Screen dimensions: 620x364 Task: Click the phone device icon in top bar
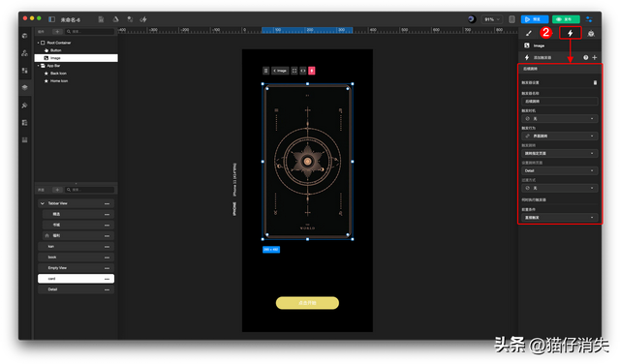coord(511,19)
